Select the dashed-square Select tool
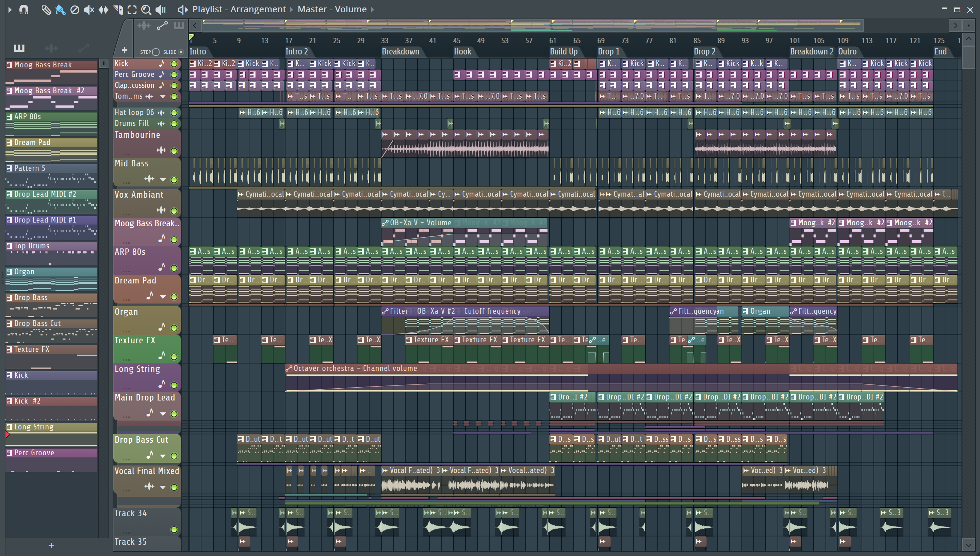 pyautogui.click(x=132, y=10)
